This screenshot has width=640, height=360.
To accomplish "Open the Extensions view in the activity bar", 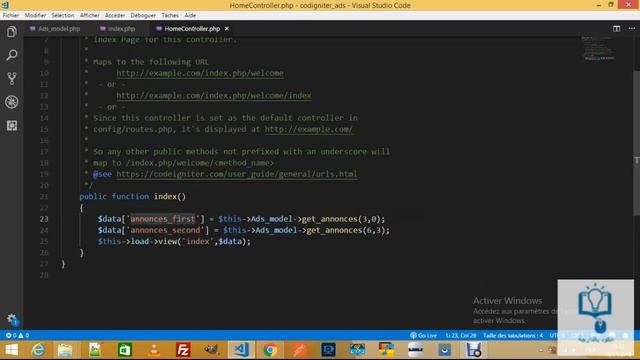I will pyautogui.click(x=11, y=125).
